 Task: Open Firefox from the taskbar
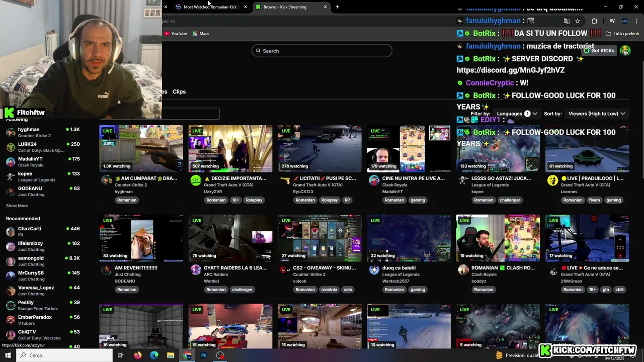138,355
